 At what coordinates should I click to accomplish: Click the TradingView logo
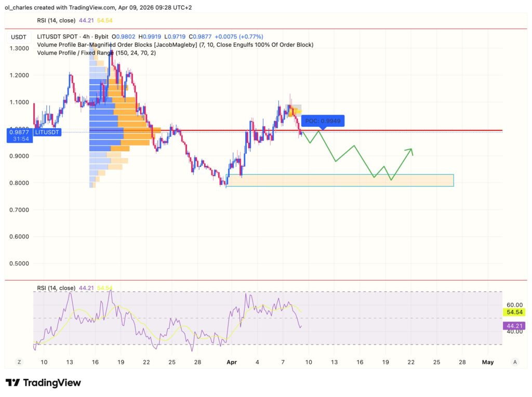(44, 382)
